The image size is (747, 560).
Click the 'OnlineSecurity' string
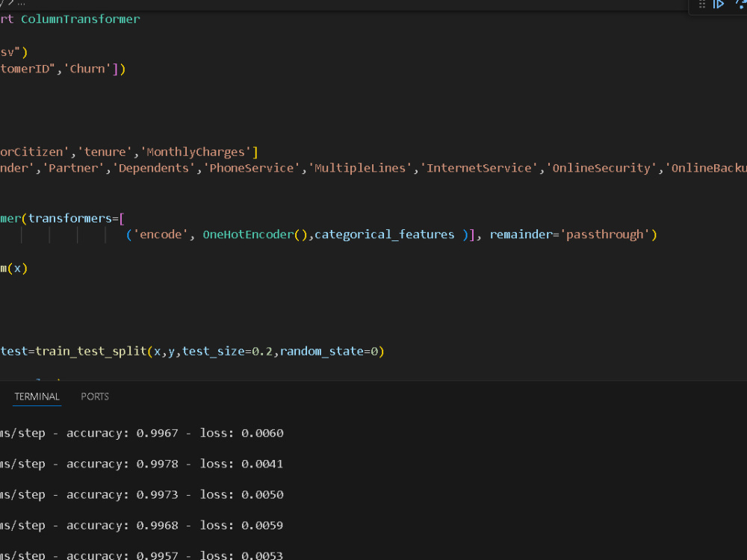click(601, 168)
